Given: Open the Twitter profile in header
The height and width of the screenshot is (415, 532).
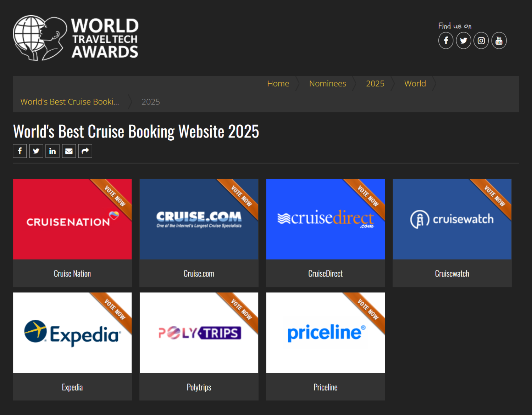Looking at the screenshot, I should pos(464,41).
